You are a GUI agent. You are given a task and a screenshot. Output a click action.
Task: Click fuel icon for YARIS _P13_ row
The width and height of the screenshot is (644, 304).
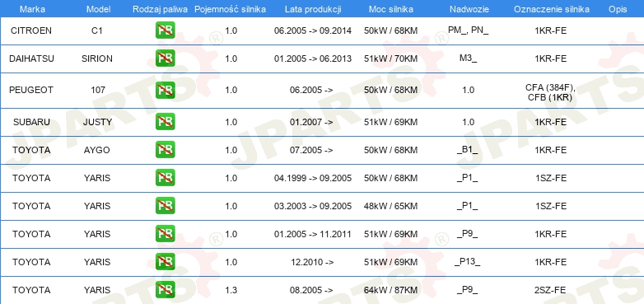click(x=165, y=262)
